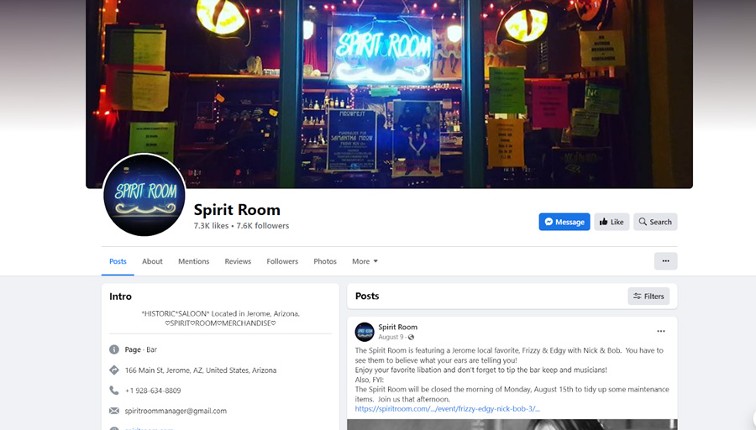Image resolution: width=756 pixels, height=430 pixels.
Task: Open the Followers tab
Action: coord(282,261)
